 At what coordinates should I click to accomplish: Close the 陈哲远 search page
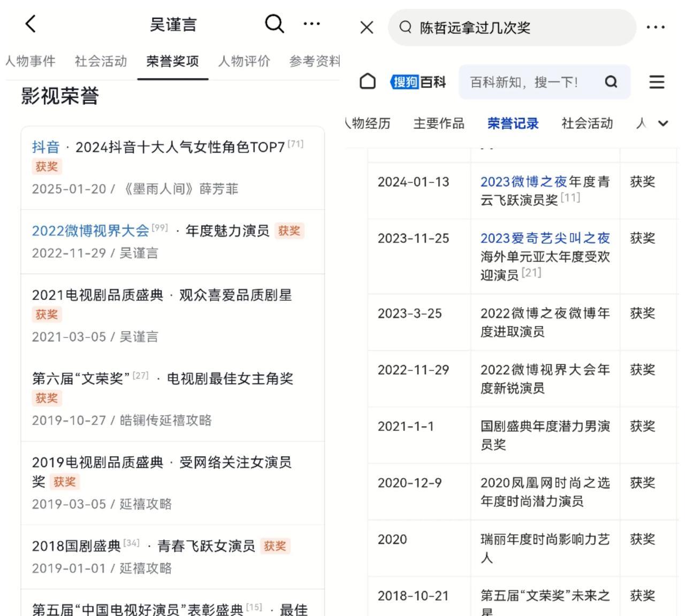tap(367, 27)
